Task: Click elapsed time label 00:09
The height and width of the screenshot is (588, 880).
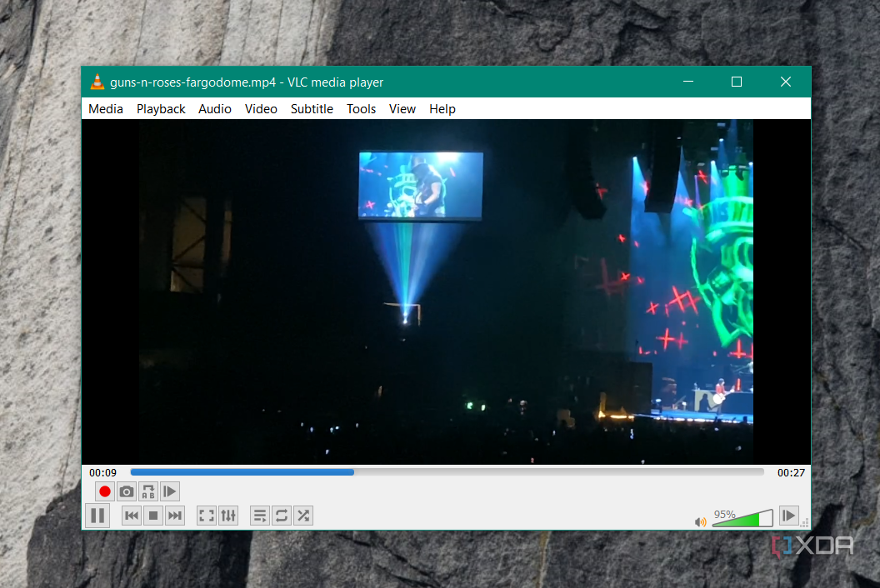Action: point(102,473)
